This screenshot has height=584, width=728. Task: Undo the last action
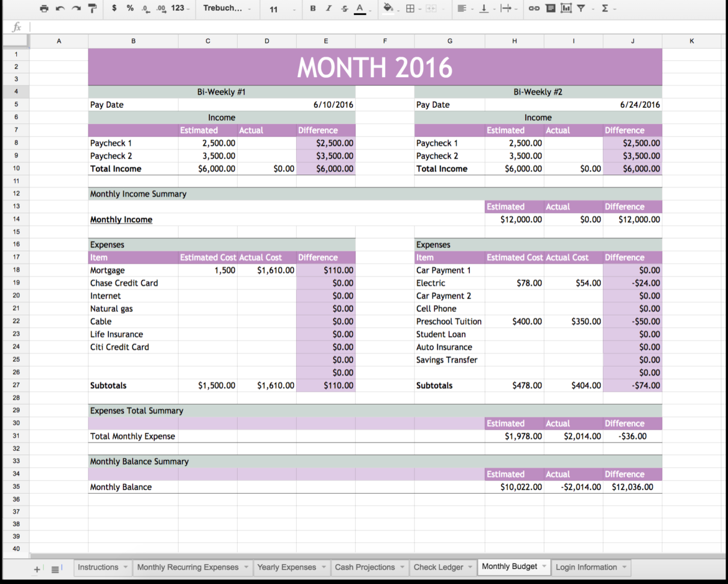pyautogui.click(x=59, y=8)
